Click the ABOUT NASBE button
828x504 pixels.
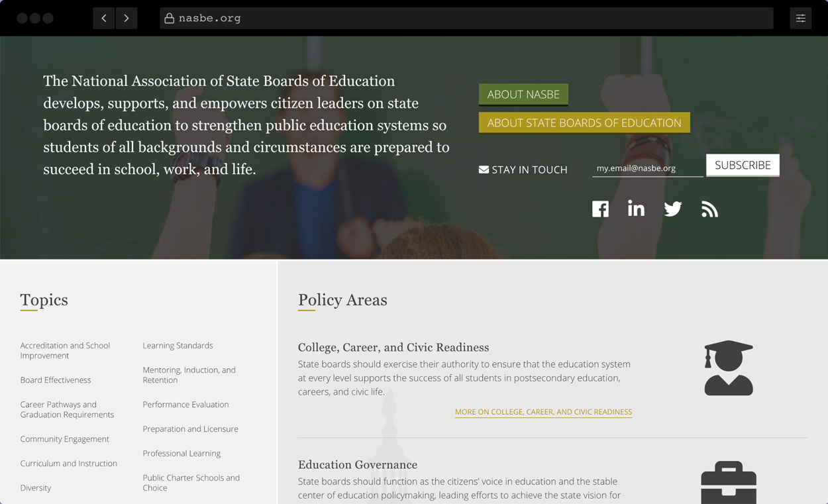pyautogui.click(x=523, y=94)
